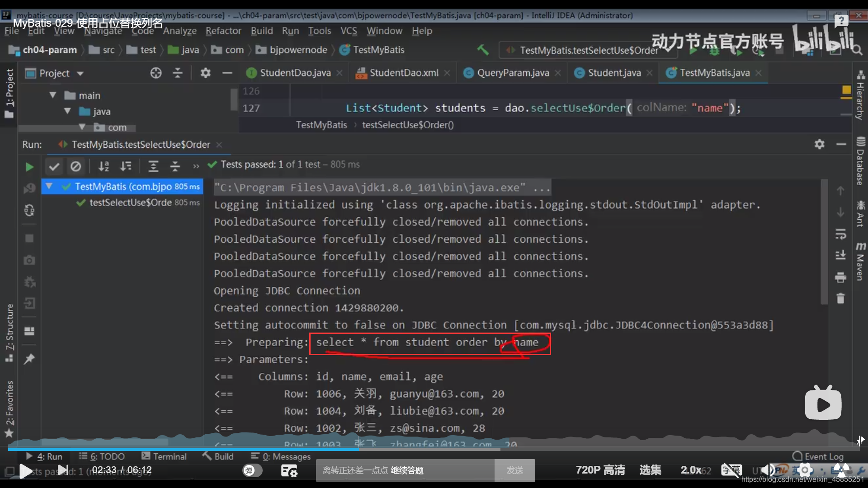Click locate file crosshair in Project panel

pyautogui.click(x=156, y=73)
